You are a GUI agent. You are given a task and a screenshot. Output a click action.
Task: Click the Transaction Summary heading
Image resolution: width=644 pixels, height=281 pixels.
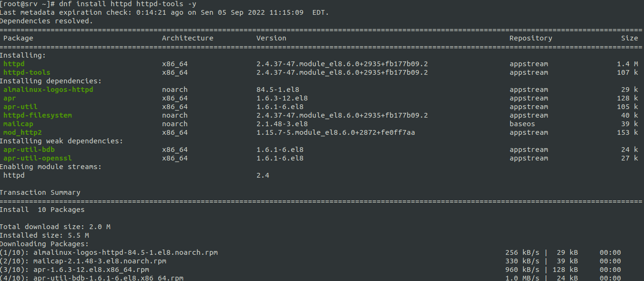tap(40, 192)
